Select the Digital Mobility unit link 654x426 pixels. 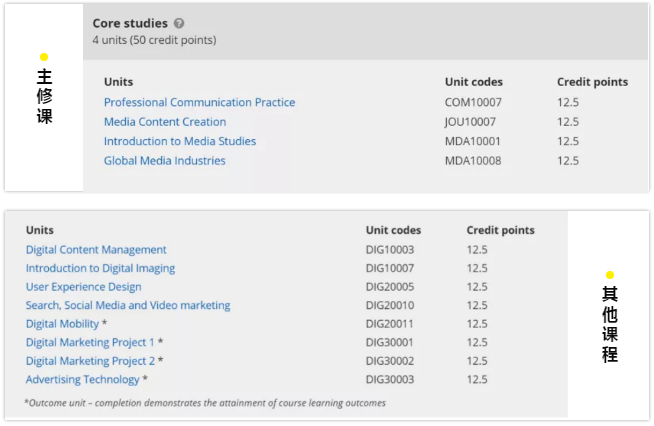[62, 324]
